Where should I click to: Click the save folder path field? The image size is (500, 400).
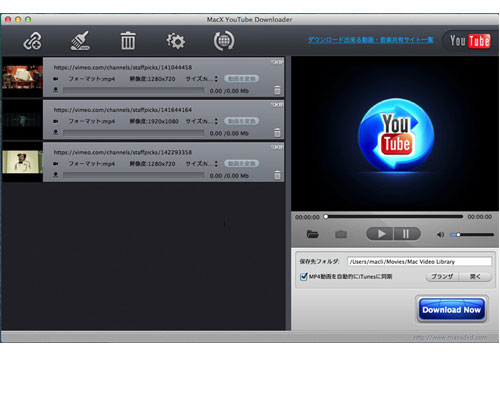pyautogui.click(x=419, y=262)
